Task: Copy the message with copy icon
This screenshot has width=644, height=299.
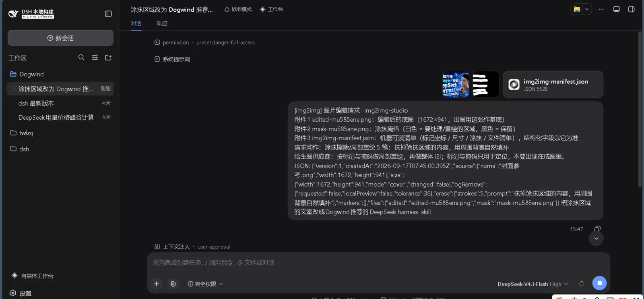Action: [x=597, y=229]
